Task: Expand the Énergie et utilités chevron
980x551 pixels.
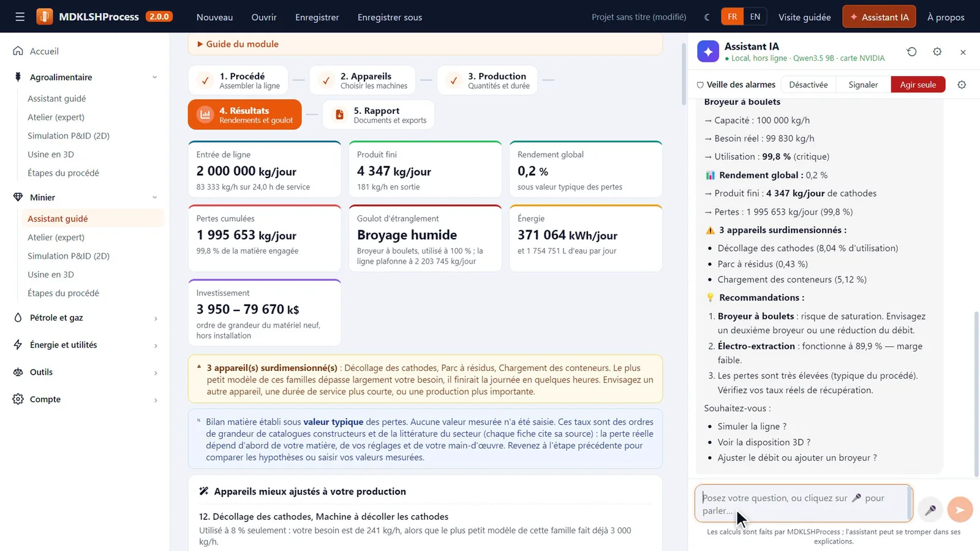Action: coord(156,345)
